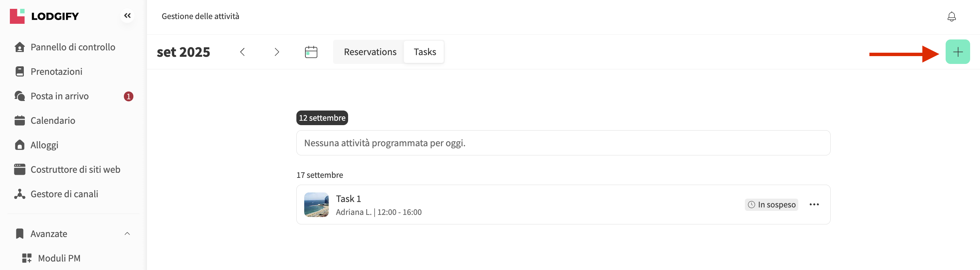Collapse the Avanzate section chevron

click(127, 234)
